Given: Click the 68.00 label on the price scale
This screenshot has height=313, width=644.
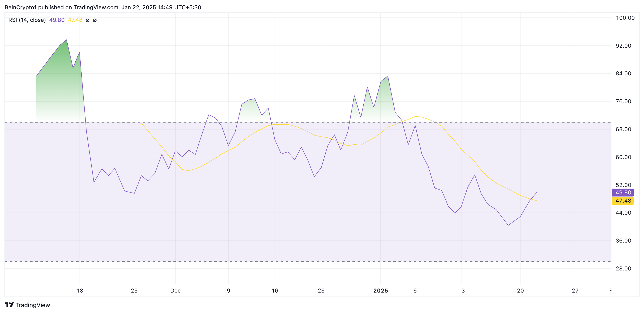Looking at the screenshot, I should pyautogui.click(x=623, y=129).
